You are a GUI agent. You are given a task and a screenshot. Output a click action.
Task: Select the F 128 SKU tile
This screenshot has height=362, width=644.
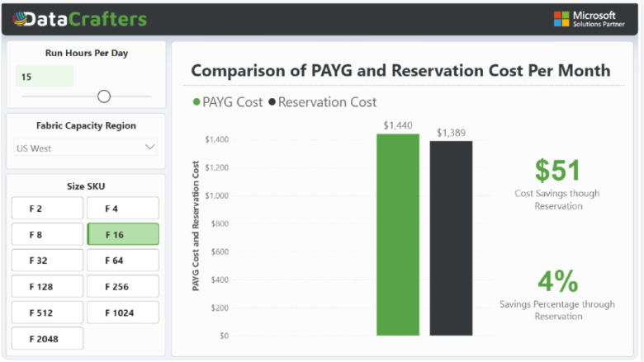point(47,287)
